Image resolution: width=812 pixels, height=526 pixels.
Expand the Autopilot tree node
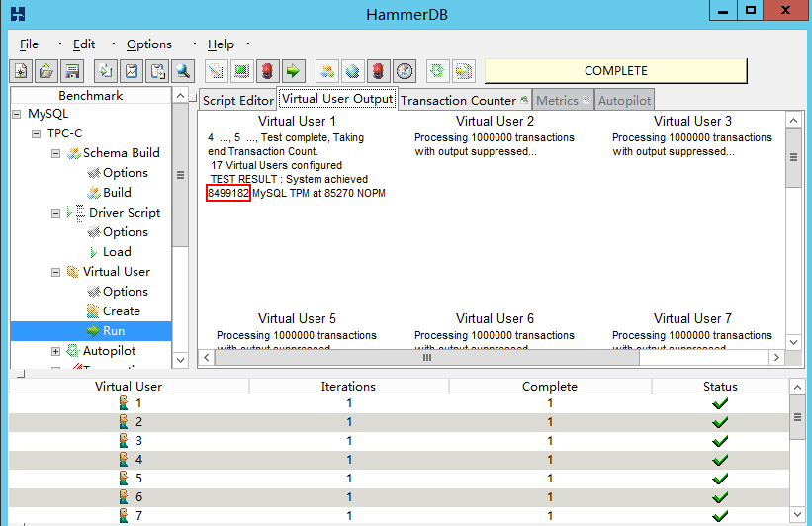pyautogui.click(x=57, y=351)
